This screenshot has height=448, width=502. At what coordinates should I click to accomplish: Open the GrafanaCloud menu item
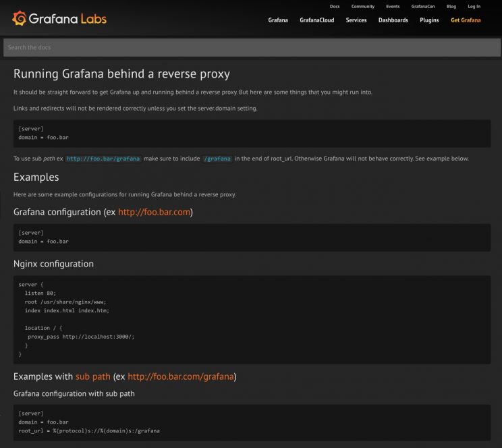click(x=317, y=20)
